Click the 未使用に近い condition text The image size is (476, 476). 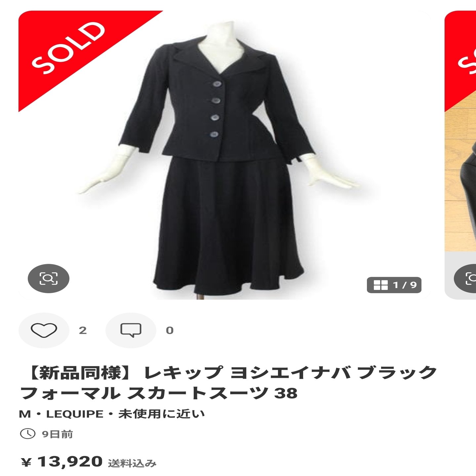point(162,414)
